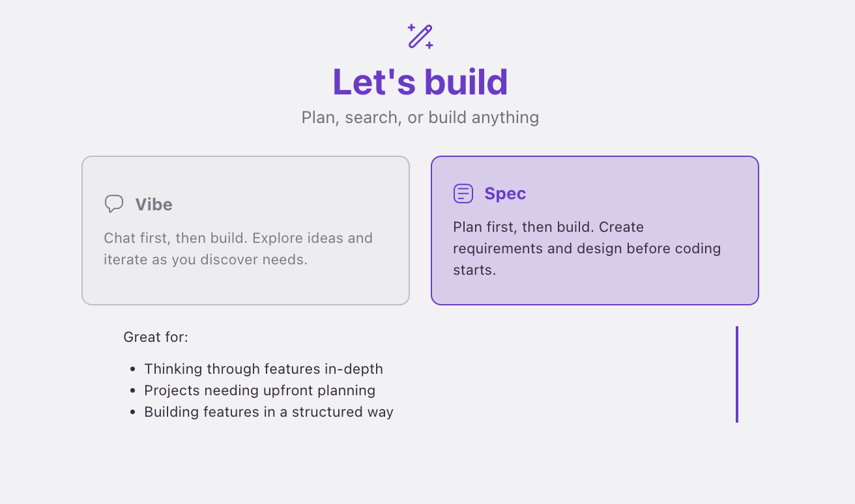Click "Projects needing upfront planning" bullet
This screenshot has width=855, height=504.
point(260,391)
